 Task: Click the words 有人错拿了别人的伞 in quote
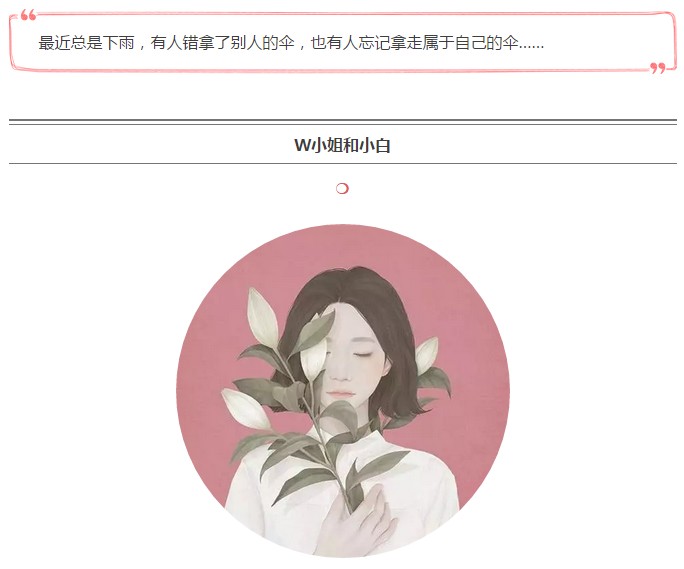pos(222,43)
